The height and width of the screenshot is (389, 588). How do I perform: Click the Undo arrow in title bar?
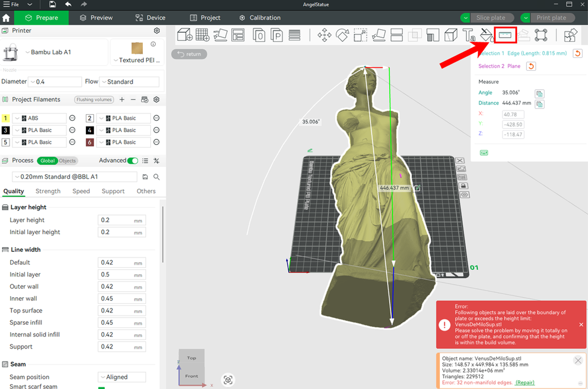point(68,5)
